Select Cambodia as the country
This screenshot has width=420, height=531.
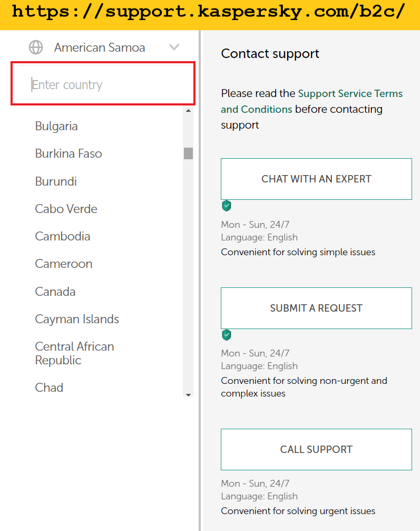click(62, 236)
